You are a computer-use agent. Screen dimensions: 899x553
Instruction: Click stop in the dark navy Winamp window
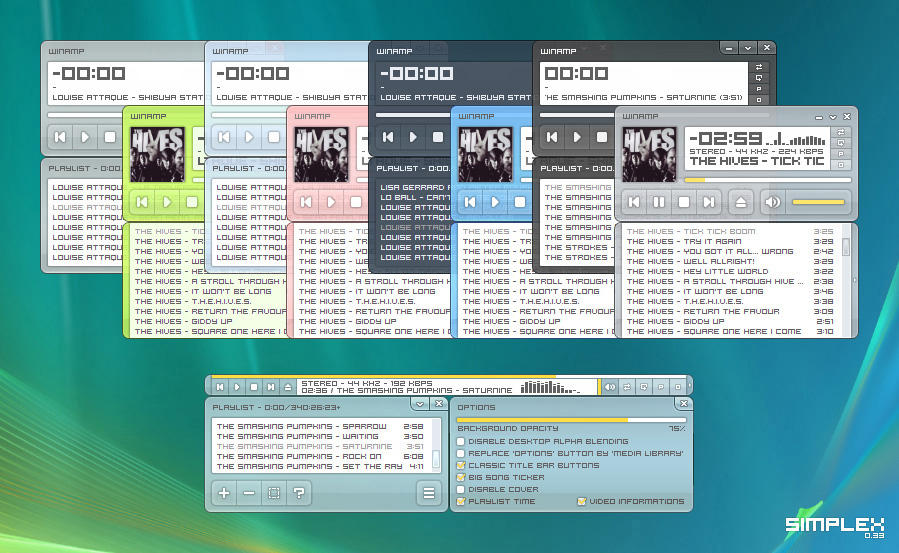438,137
